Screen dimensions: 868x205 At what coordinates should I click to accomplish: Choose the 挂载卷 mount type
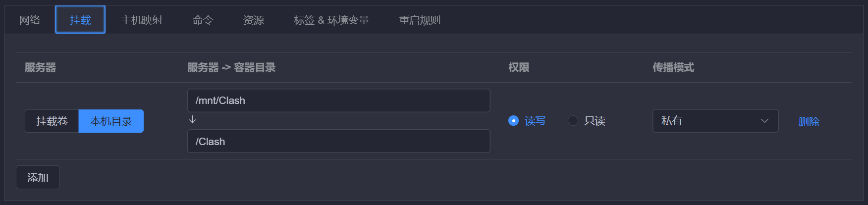pyautogui.click(x=52, y=121)
